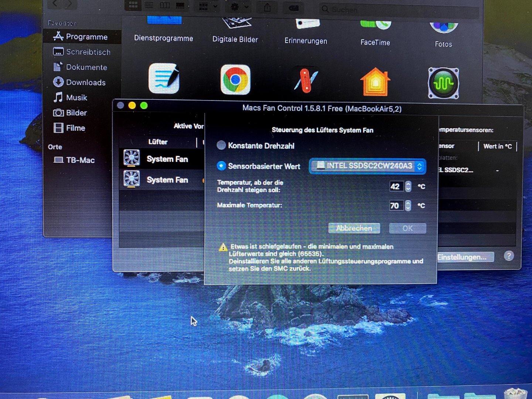The width and height of the screenshot is (532, 399).
Task: Switch Finder to list view
Action: (149, 5)
